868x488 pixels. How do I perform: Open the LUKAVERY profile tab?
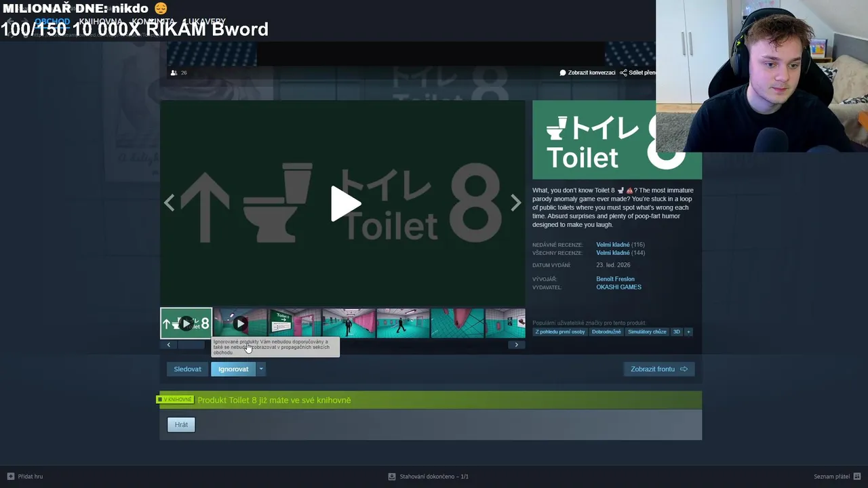(x=204, y=22)
